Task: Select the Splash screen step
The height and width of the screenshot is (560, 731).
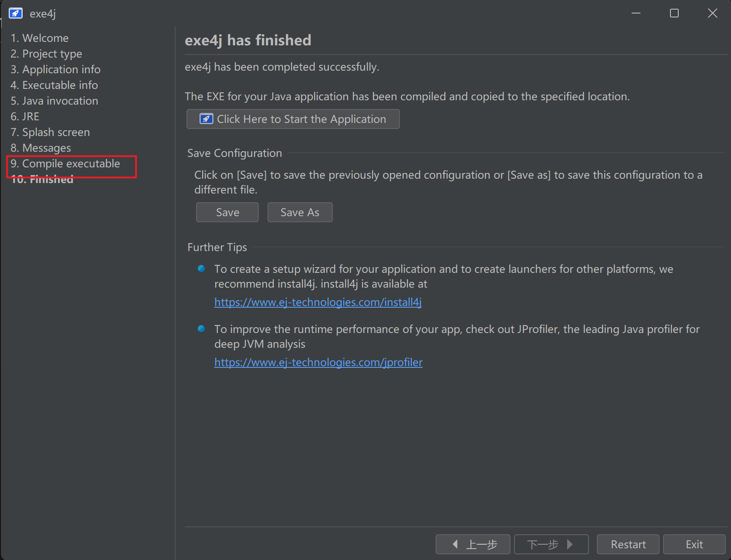Action: [50, 132]
